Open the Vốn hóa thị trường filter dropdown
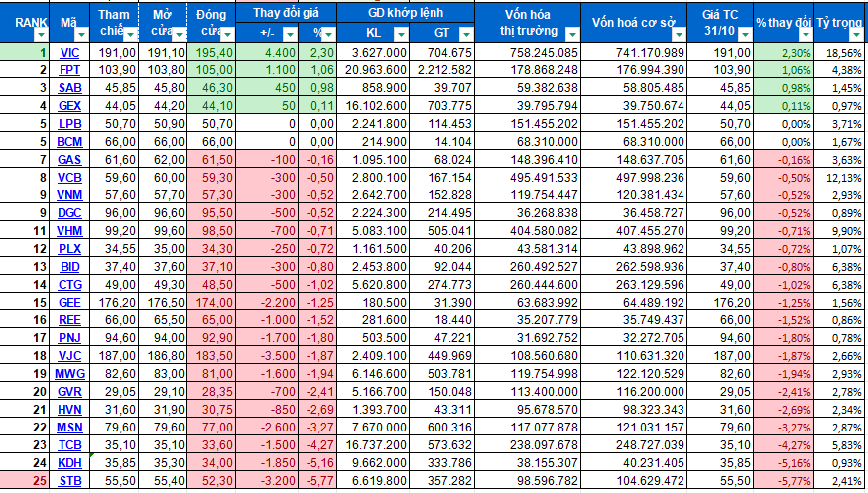Screen dimensions: 868x493 [x=571, y=35]
